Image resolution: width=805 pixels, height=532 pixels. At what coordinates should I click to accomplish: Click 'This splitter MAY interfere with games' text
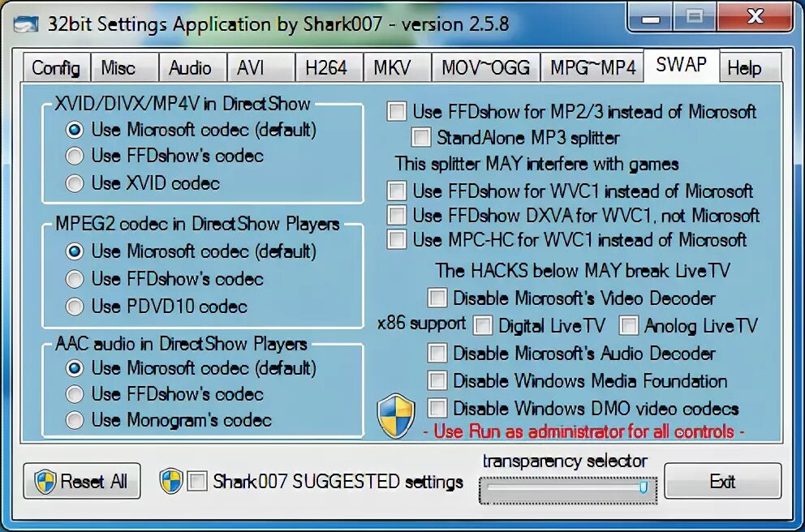click(536, 165)
